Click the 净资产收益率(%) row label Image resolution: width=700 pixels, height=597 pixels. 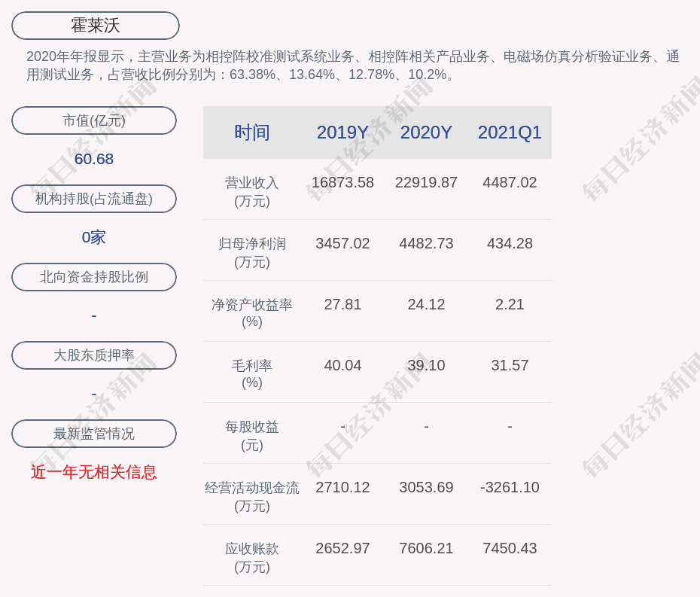(252, 313)
